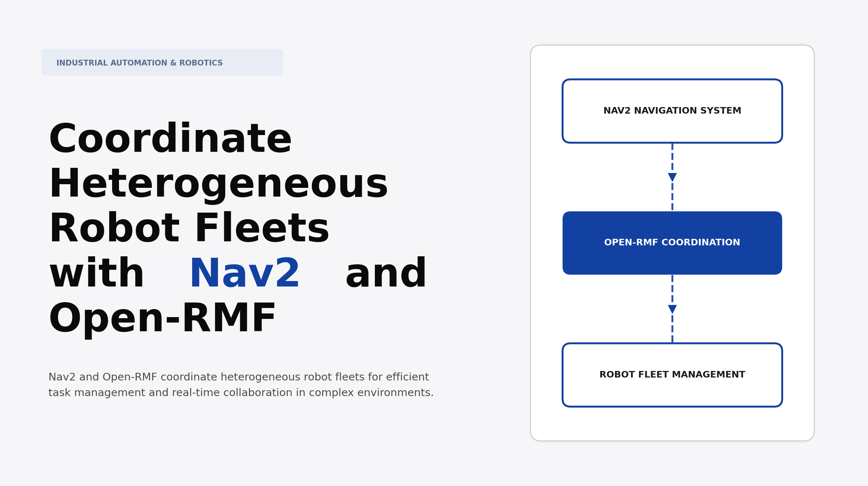The height and width of the screenshot is (486, 868).
Task: Toggle the NAV2 NAVIGATION SYSTEM outline state
Action: (x=672, y=110)
